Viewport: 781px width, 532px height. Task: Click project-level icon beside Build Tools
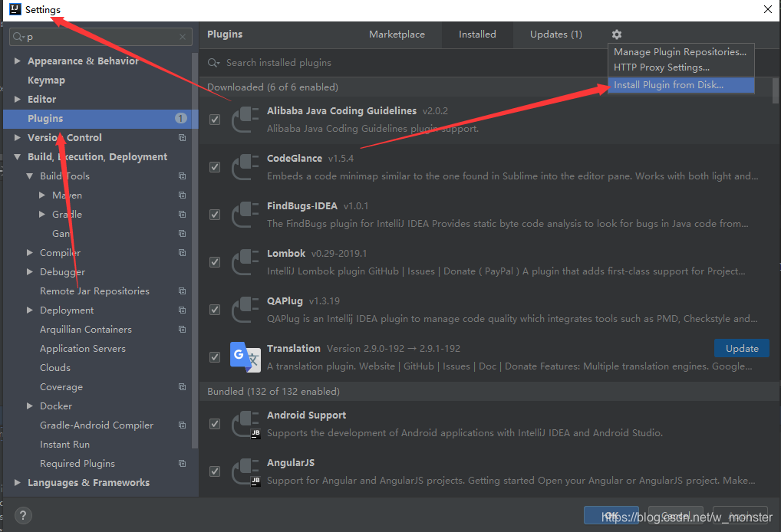tap(183, 176)
